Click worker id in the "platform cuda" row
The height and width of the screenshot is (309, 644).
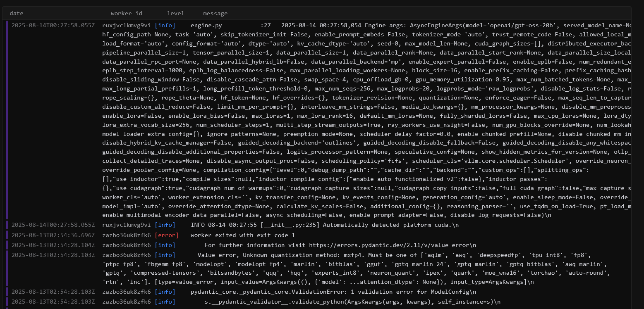point(127,225)
